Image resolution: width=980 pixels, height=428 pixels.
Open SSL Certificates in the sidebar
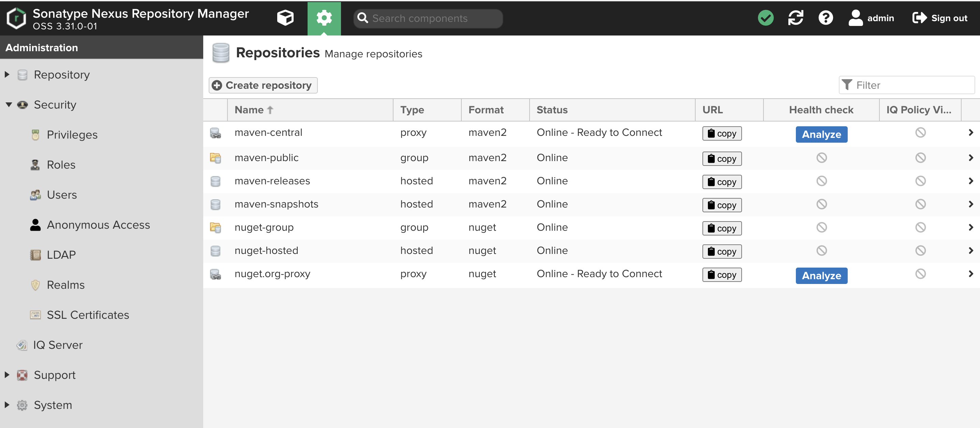pos(88,315)
